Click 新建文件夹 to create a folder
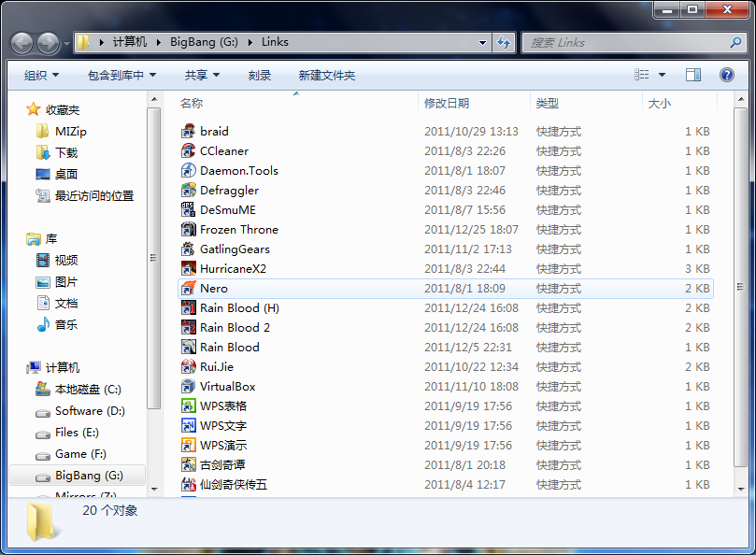 tap(327, 75)
